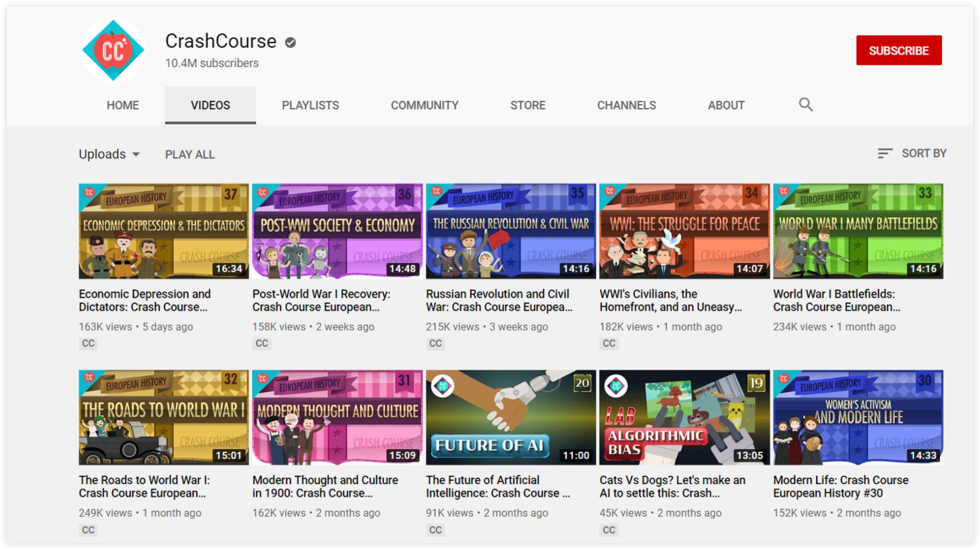
Task: Play the Post-WWI Society & Economy thumbnail
Action: (337, 231)
